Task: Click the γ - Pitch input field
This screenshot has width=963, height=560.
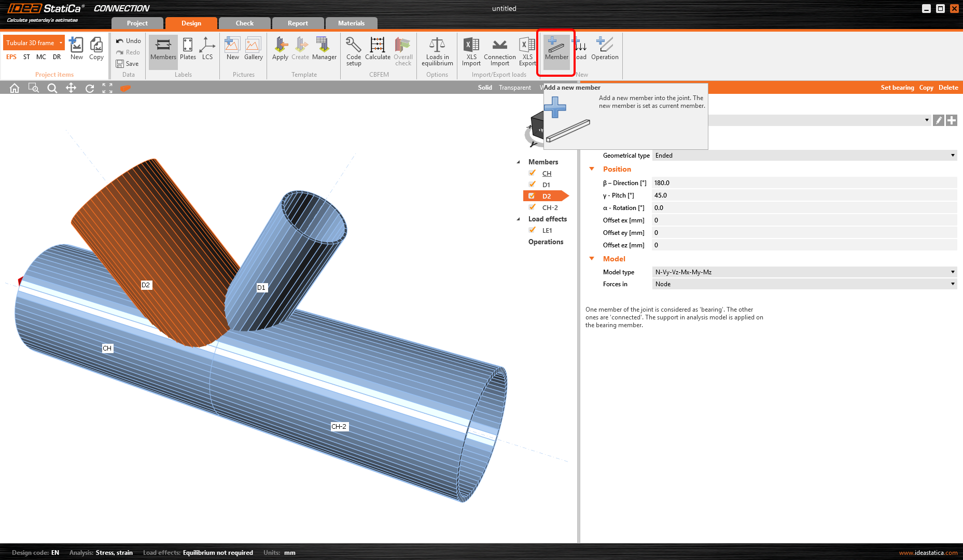Action: [x=804, y=195]
